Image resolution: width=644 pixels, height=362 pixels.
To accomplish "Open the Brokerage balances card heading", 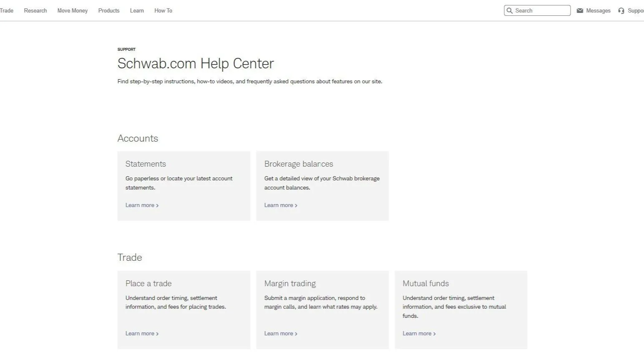I will (x=299, y=164).
